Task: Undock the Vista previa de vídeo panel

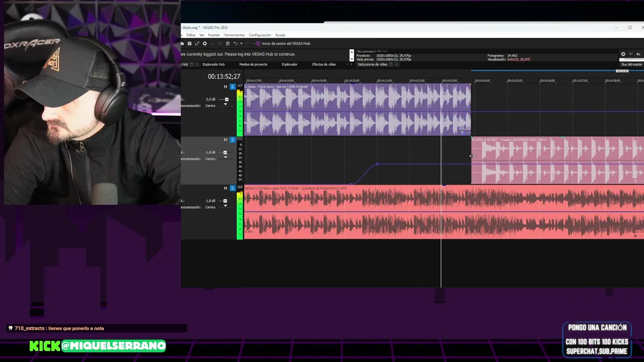Action: pos(391,64)
